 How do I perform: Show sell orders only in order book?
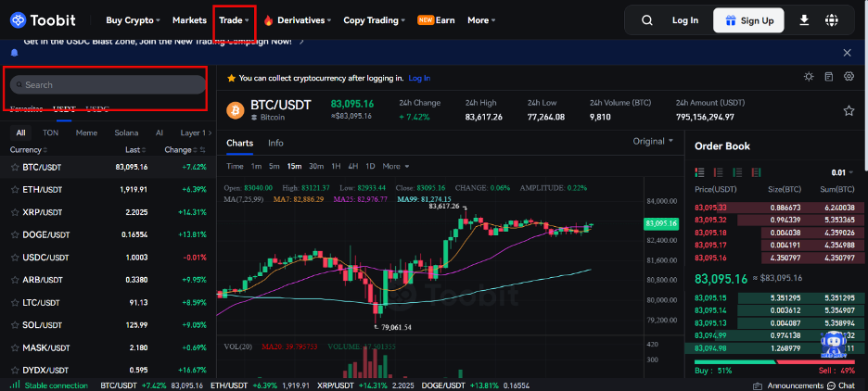point(715,172)
